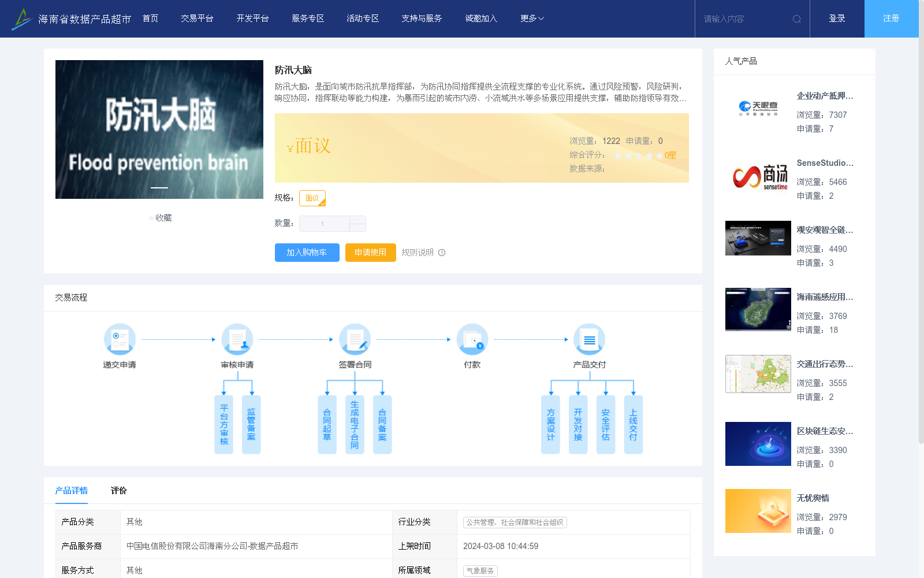The image size is (924, 578).
Task: Switch to the 产品详情 tab
Action: [x=72, y=491]
